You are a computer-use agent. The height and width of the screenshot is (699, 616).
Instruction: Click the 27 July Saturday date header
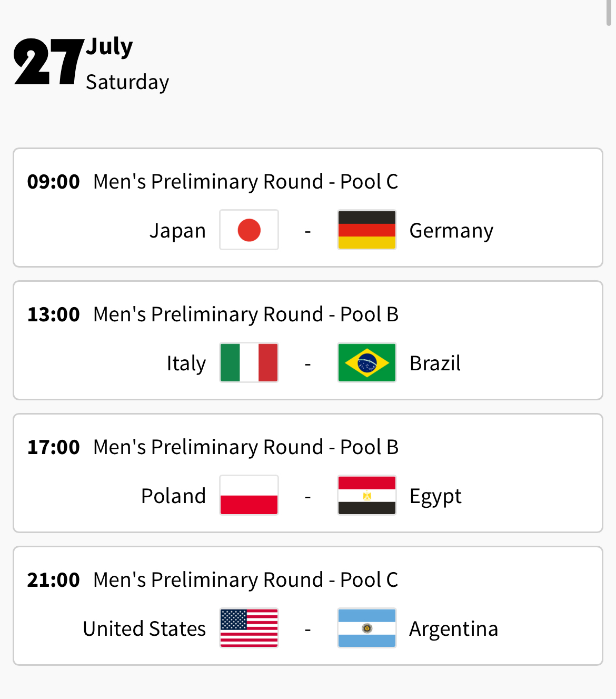[x=91, y=63]
